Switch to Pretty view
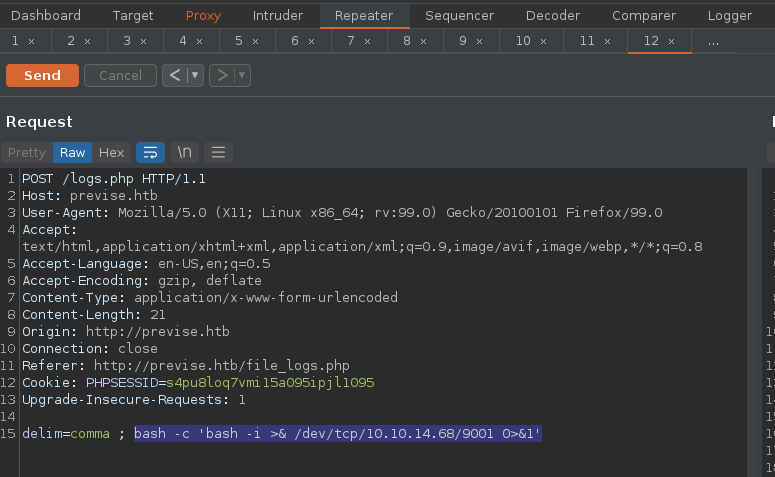 click(x=27, y=153)
